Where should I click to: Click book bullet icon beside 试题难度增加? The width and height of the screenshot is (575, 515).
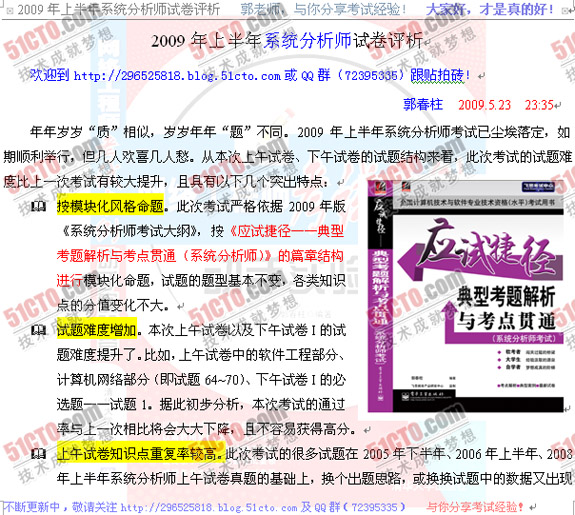(39, 330)
